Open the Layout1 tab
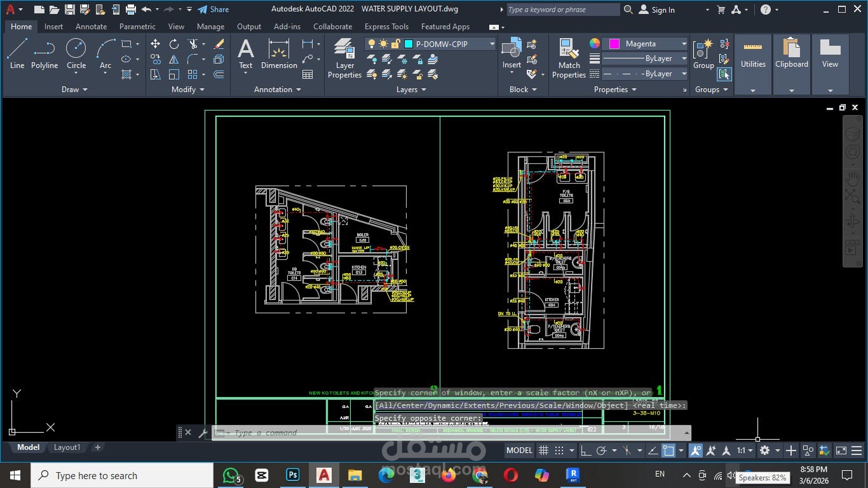Image resolution: width=868 pixels, height=488 pixels. pyautogui.click(x=67, y=447)
